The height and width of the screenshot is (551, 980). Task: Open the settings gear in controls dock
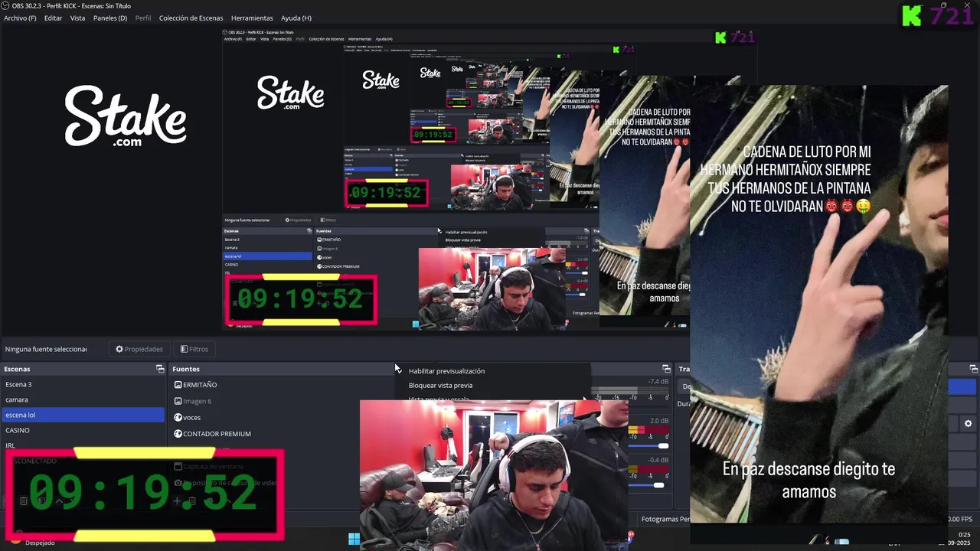tap(968, 423)
